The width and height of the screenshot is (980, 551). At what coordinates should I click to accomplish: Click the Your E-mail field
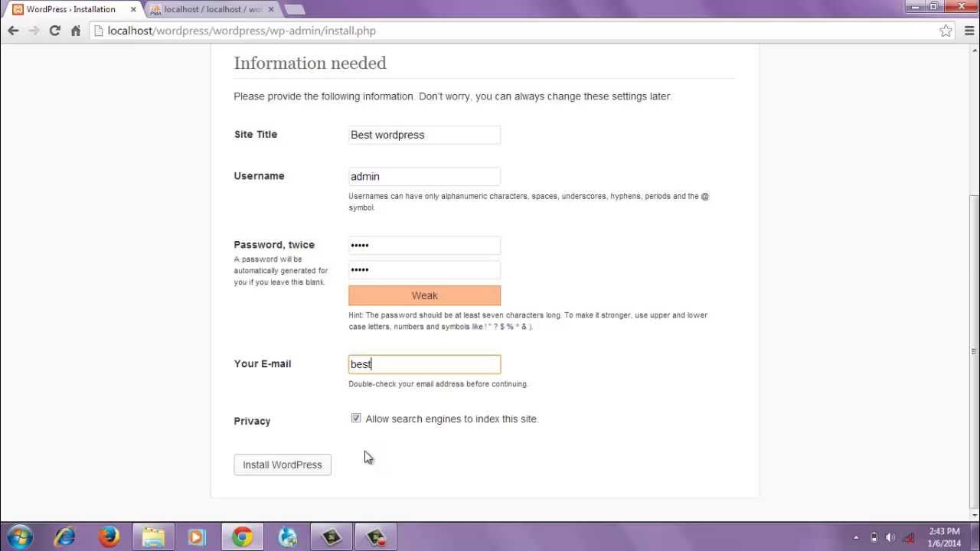point(424,364)
